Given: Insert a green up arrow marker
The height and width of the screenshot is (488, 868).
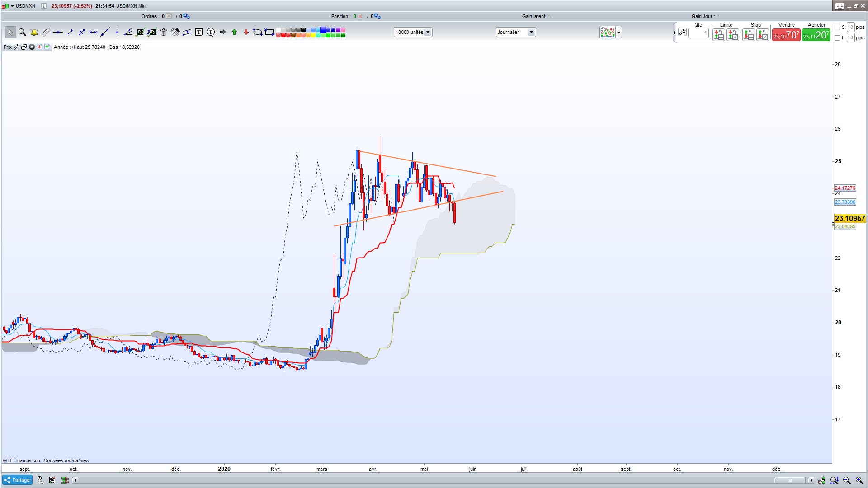Looking at the screenshot, I should tap(234, 32).
